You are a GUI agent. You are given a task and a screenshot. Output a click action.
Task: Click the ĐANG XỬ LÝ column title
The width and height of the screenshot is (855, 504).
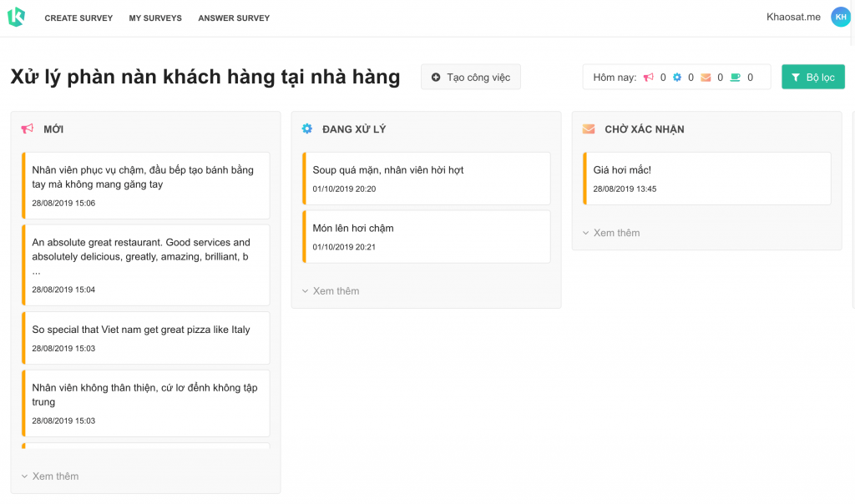[x=354, y=129]
